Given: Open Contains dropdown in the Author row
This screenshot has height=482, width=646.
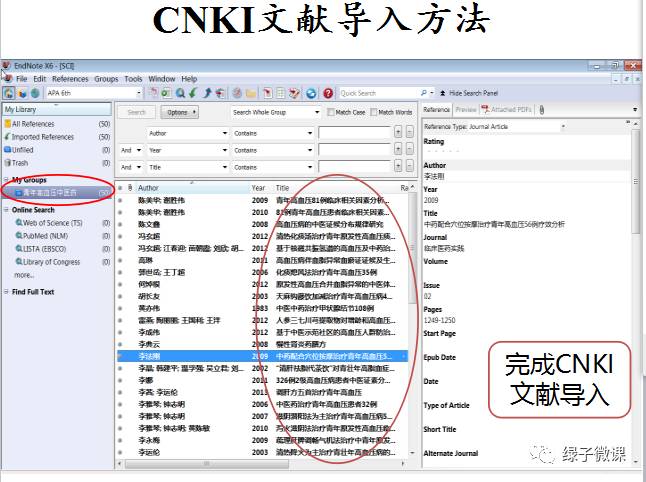Looking at the screenshot, I should (x=273, y=133).
